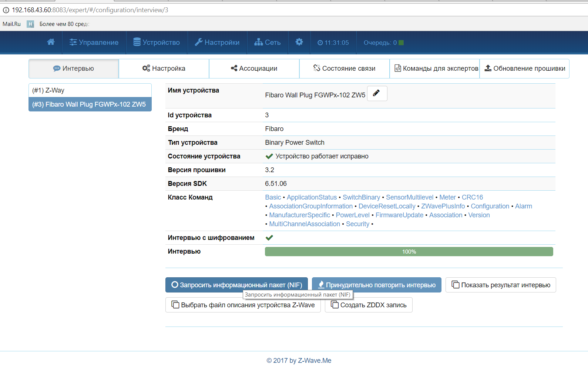Select the (#1) Z-Way device
The image size is (588, 368).
pos(90,90)
